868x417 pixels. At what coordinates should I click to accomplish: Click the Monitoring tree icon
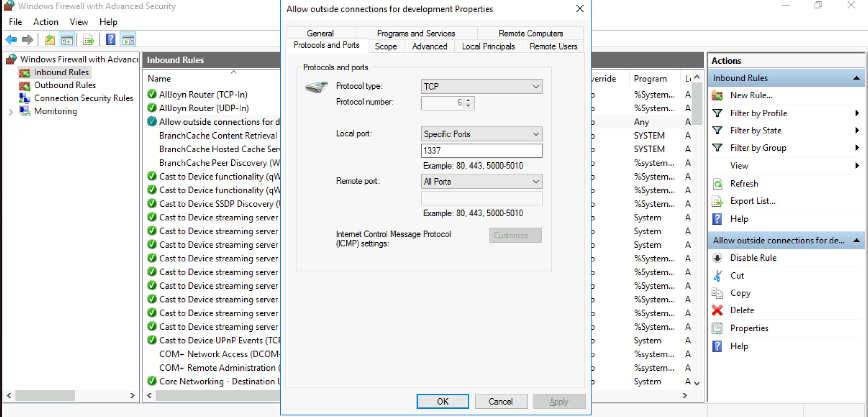(x=25, y=111)
